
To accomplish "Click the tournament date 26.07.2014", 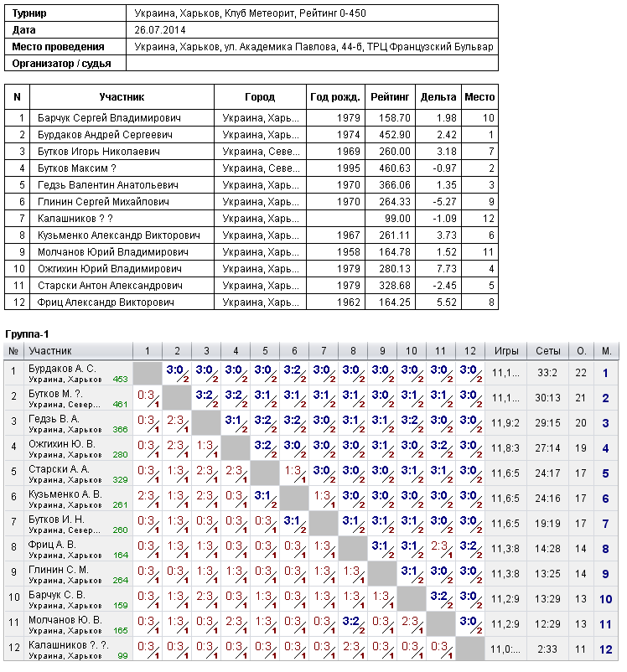I will click(x=160, y=30).
